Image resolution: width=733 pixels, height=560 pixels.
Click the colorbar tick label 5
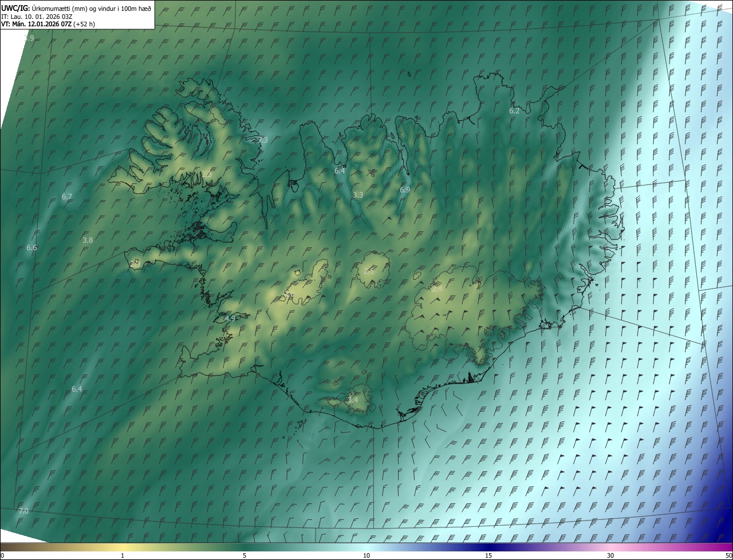pos(245,555)
